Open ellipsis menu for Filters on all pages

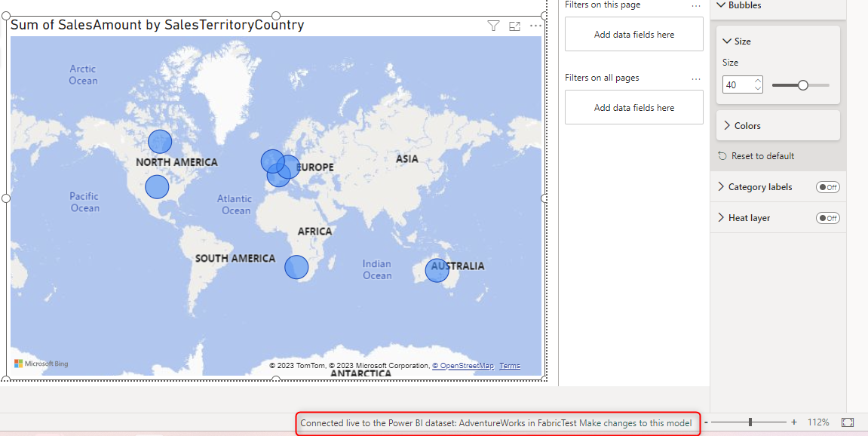[696, 78]
